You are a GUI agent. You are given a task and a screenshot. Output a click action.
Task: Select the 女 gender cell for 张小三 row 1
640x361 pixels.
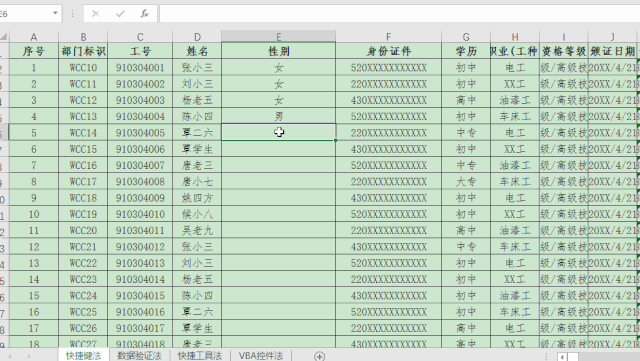278,67
